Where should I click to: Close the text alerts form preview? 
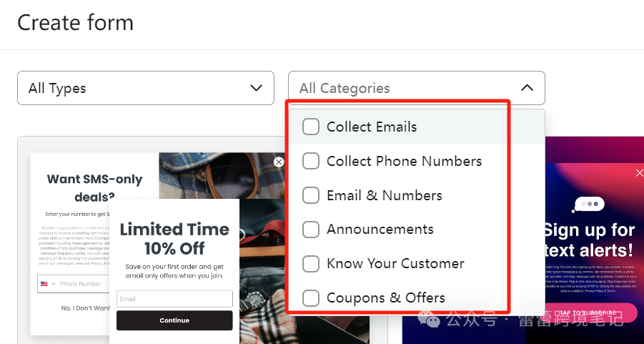click(639, 173)
